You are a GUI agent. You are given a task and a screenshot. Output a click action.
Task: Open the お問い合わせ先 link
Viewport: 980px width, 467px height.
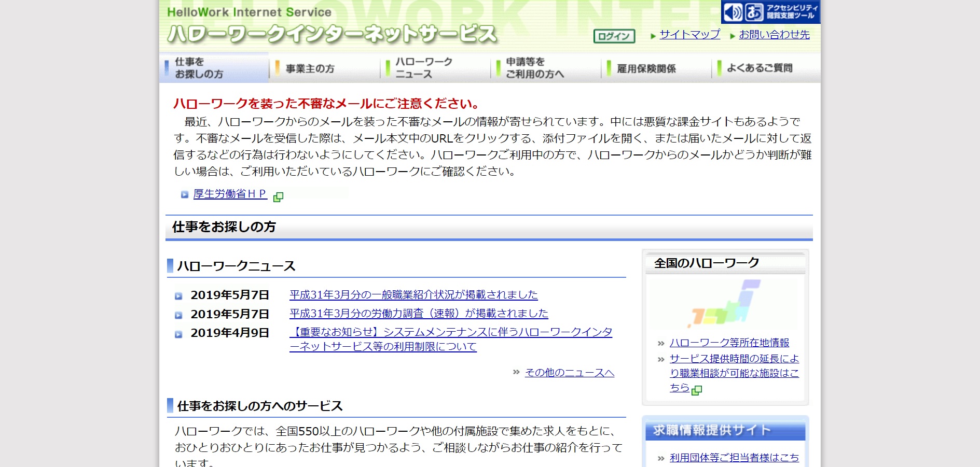(x=774, y=35)
